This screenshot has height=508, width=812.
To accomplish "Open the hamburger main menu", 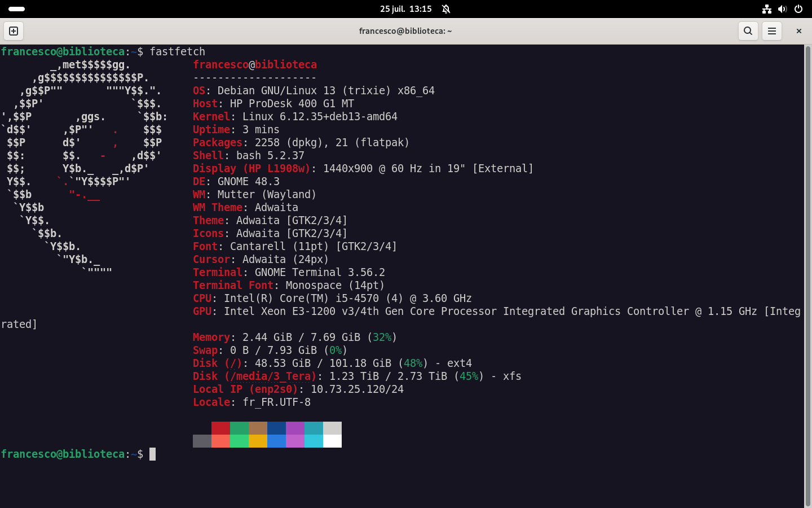I will coord(772,31).
